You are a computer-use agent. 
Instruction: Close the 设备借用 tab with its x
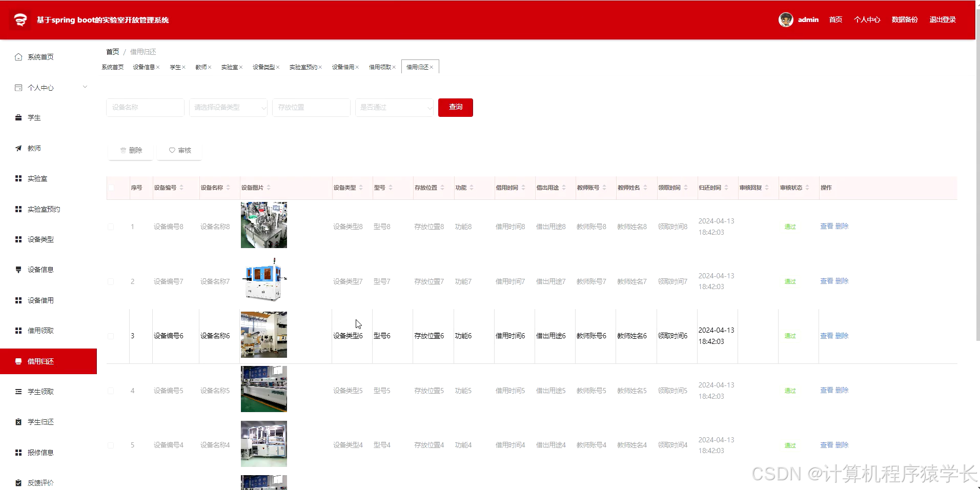coord(357,67)
